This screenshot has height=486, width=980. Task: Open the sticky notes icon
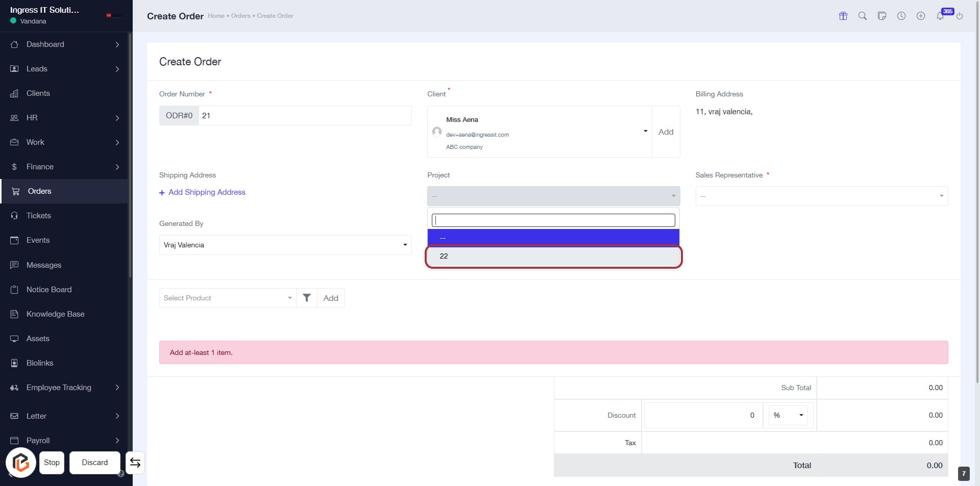click(882, 16)
